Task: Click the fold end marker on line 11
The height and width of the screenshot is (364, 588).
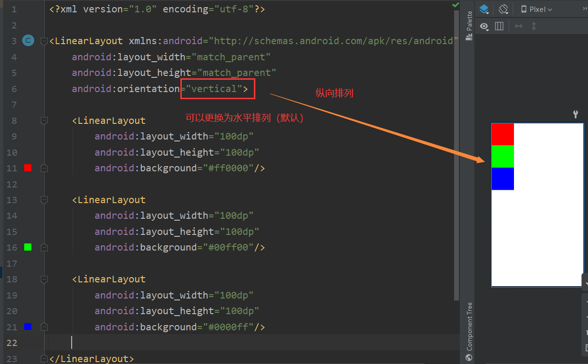Action: point(44,168)
